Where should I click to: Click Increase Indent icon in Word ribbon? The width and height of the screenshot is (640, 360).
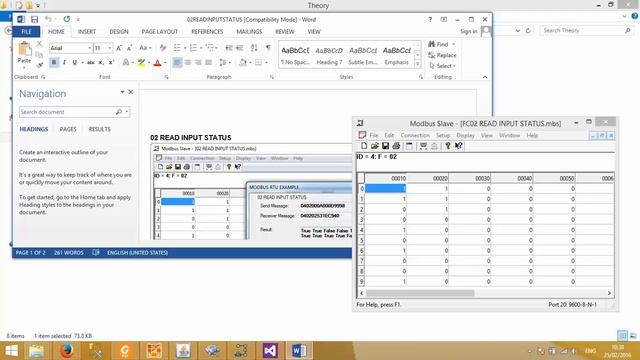click(x=240, y=48)
